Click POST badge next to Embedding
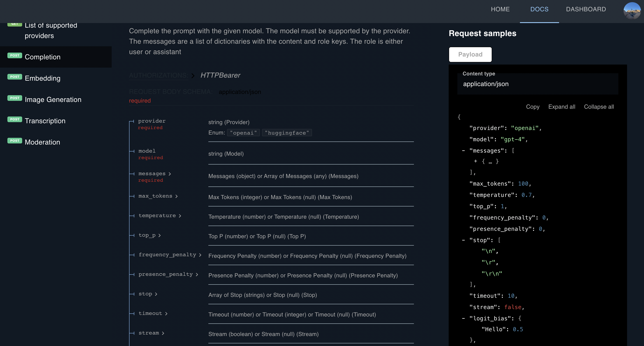The image size is (644, 346). pyautogui.click(x=15, y=77)
